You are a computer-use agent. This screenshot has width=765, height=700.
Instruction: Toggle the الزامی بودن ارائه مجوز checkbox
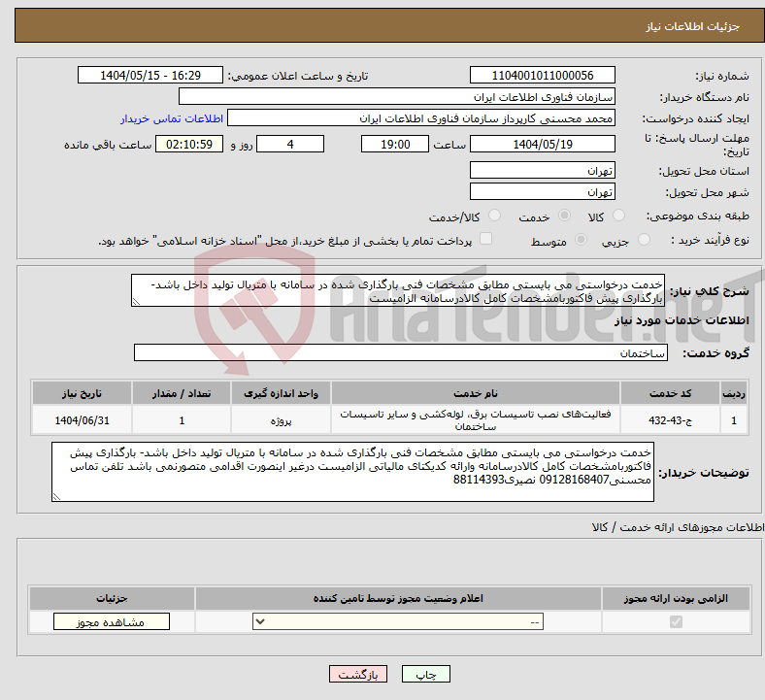(x=676, y=621)
